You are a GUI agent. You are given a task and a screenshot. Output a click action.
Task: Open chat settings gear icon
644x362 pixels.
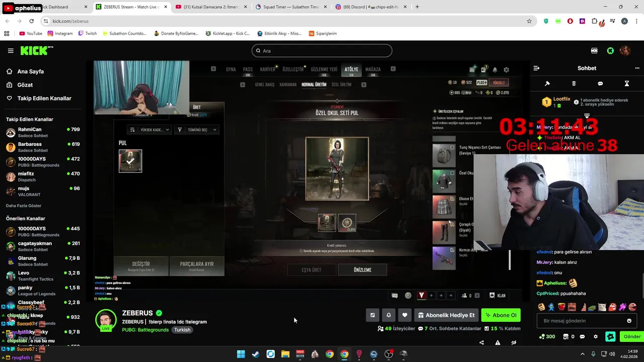click(596, 337)
